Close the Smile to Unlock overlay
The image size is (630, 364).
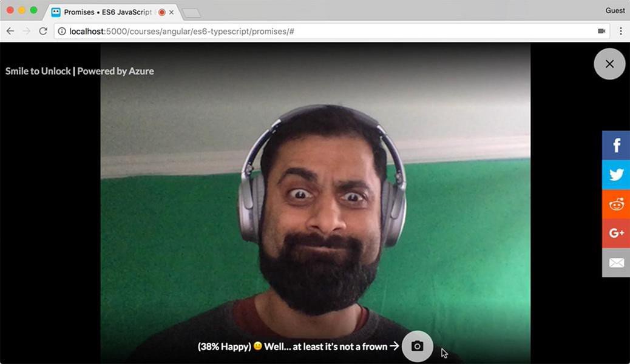(x=609, y=64)
